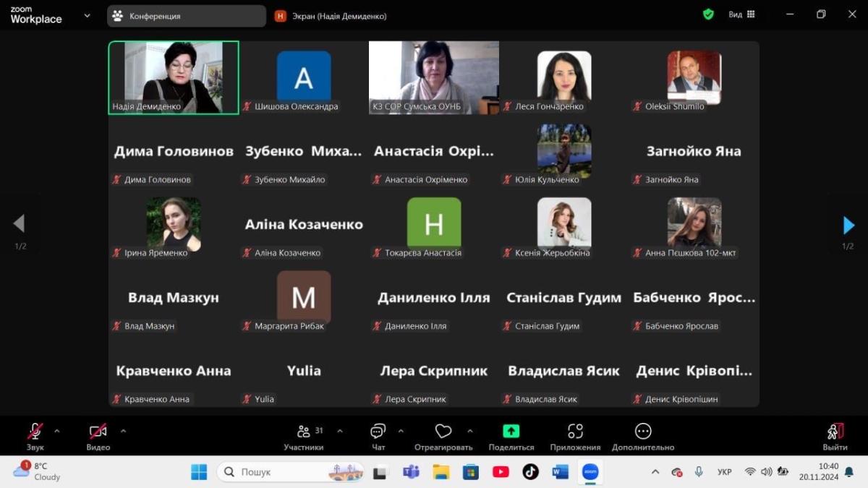Viewport: 868px width, 488px height.
Task: Open the Apps icon
Action: point(575,432)
